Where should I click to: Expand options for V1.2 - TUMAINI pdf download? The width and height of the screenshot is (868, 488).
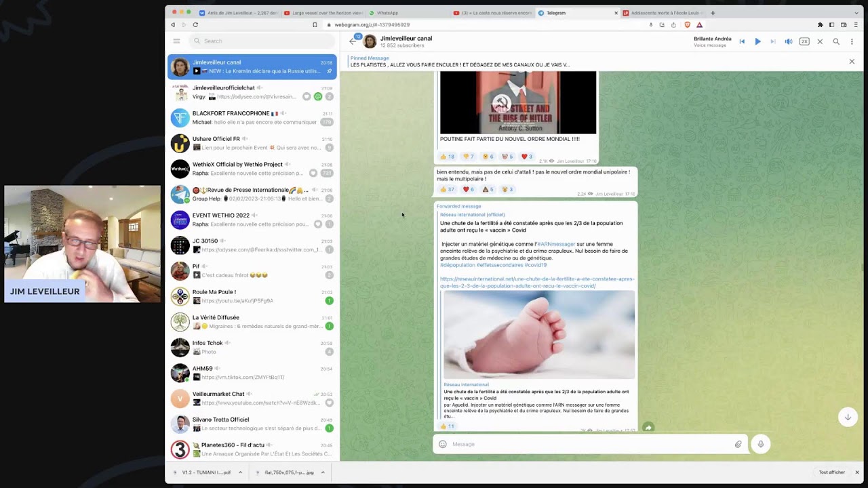tap(240, 472)
